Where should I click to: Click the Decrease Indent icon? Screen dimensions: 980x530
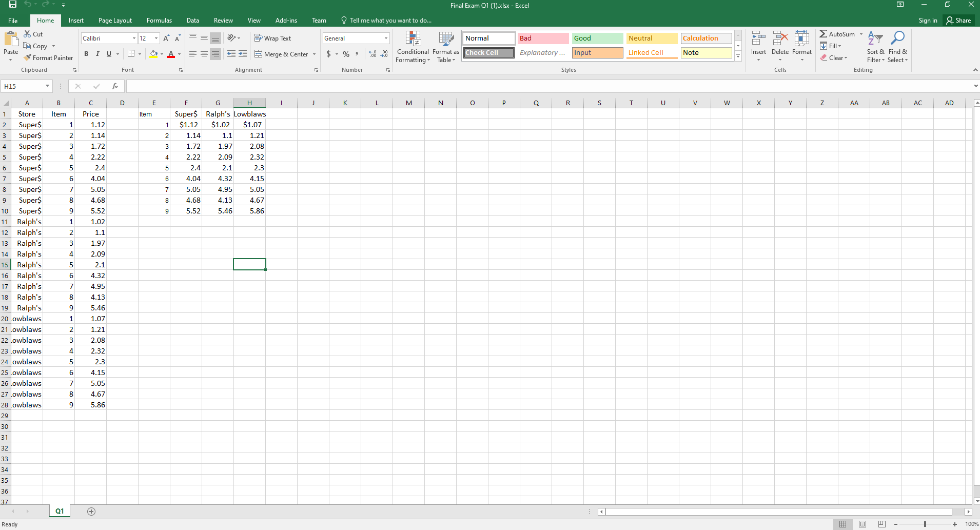[x=231, y=54]
